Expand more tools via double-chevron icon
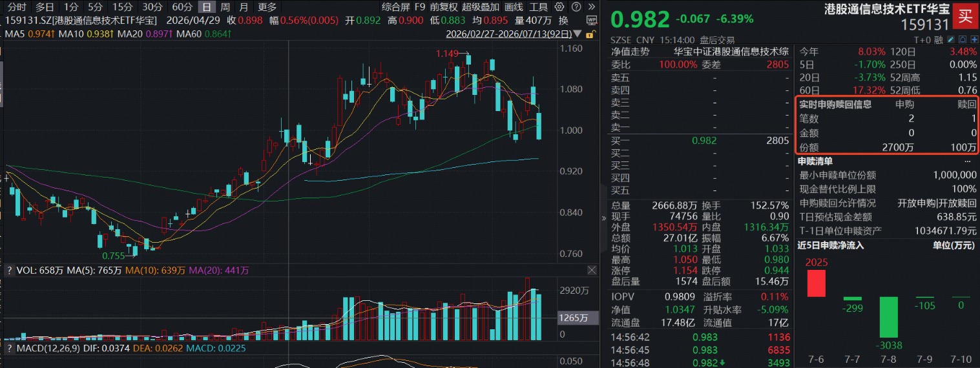 click(x=592, y=6)
